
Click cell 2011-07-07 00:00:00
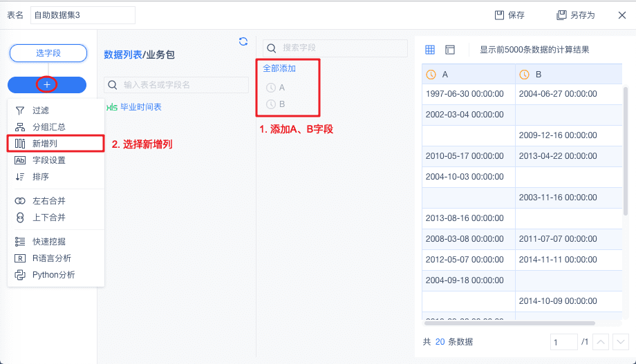[569, 239]
